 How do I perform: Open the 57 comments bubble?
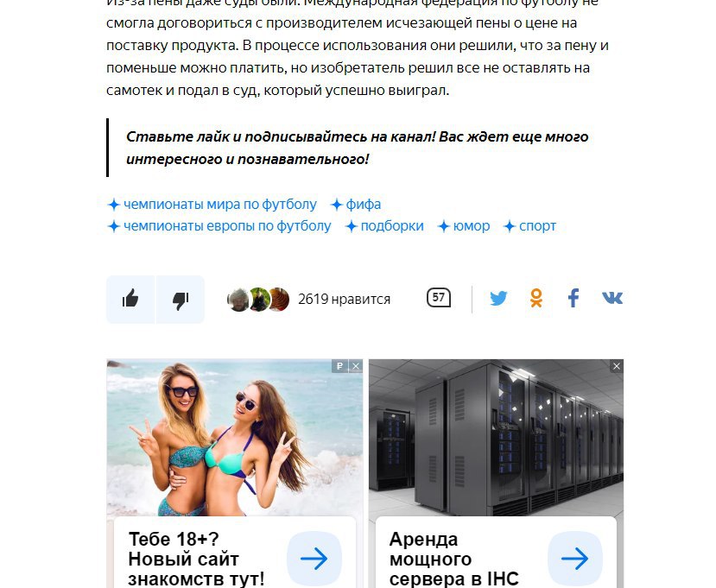pos(439,298)
